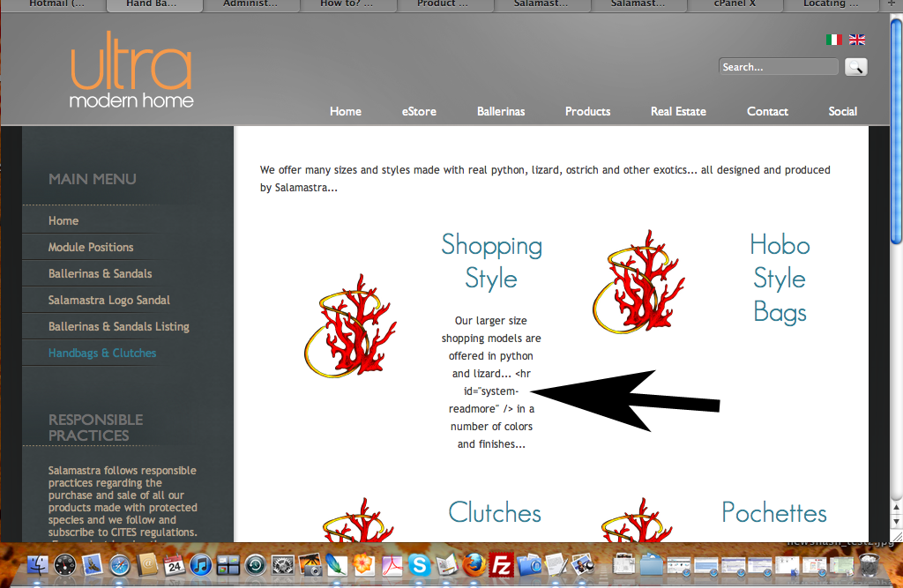Open Finder from the dock
The height and width of the screenshot is (588, 903).
click(37, 565)
